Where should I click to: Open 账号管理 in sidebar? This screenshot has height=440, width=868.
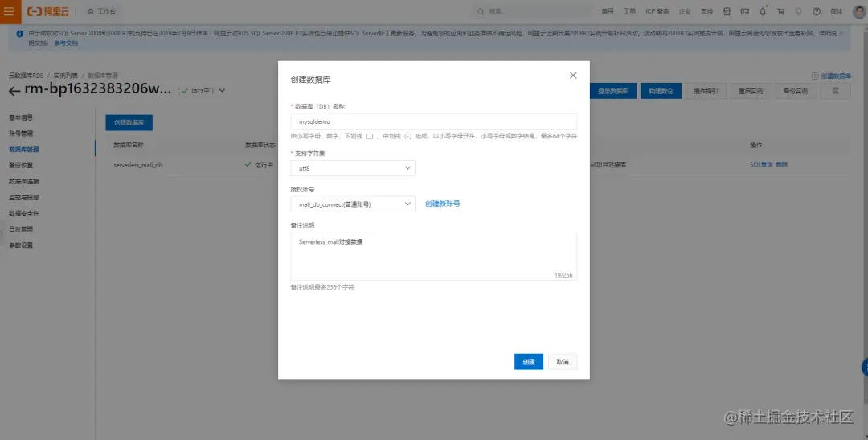21,134
